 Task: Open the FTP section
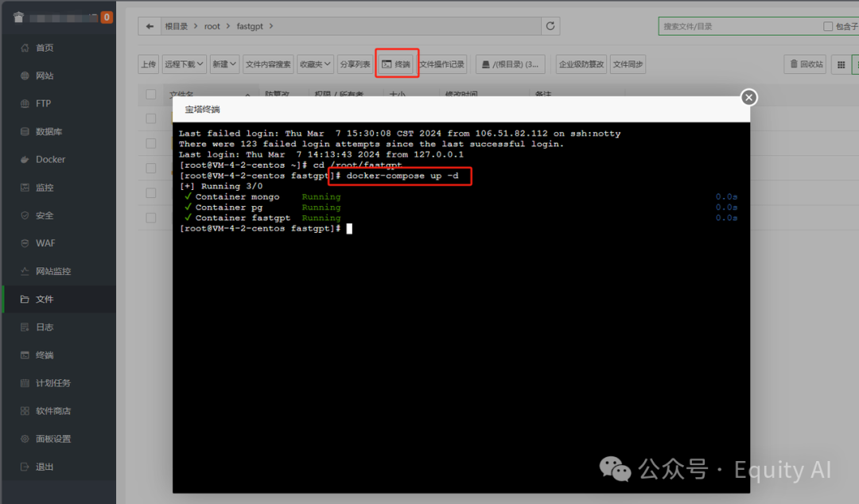(x=43, y=103)
